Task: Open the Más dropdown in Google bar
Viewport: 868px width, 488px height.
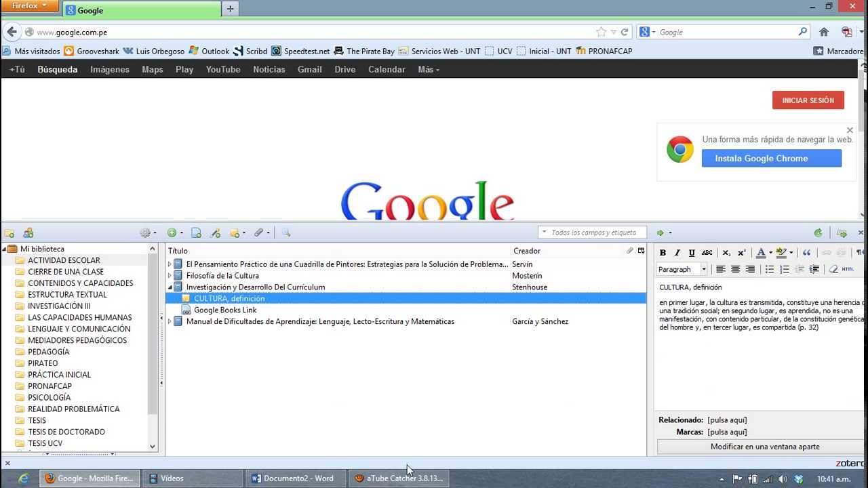Action: point(429,69)
